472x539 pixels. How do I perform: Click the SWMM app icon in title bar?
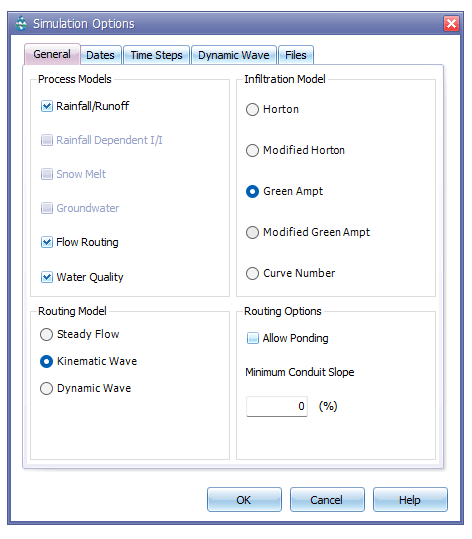[x=21, y=23]
